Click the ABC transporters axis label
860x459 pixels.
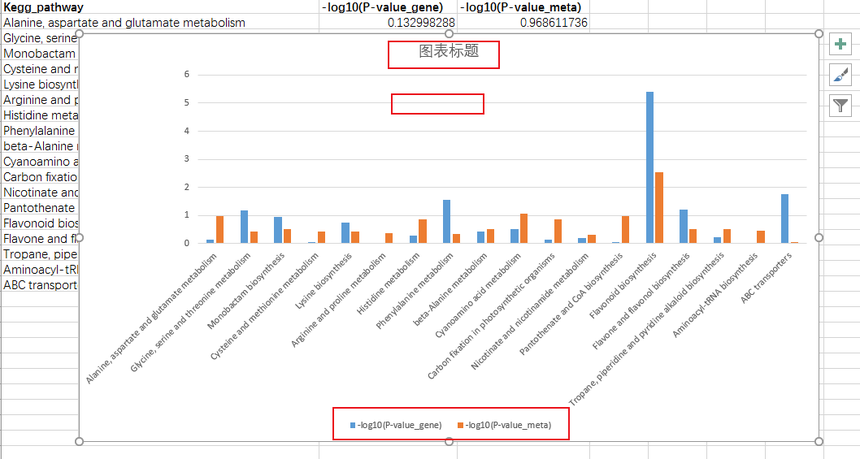766,277
